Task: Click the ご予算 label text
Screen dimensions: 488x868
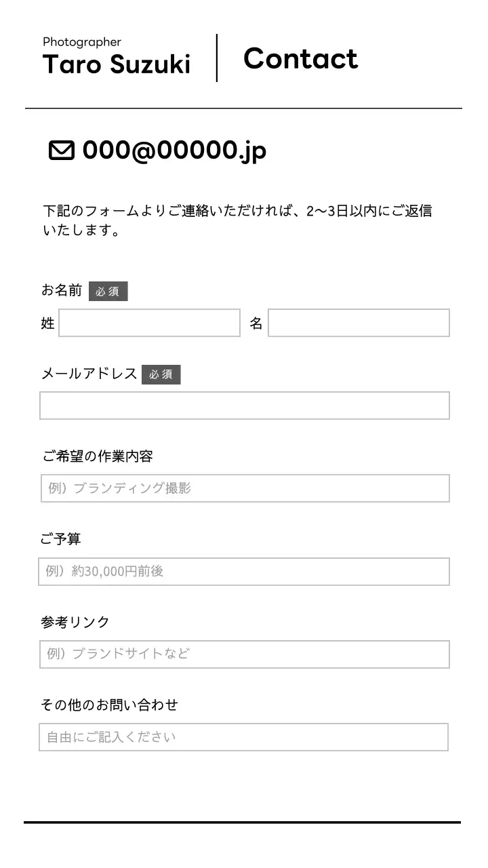Action: tap(60, 539)
